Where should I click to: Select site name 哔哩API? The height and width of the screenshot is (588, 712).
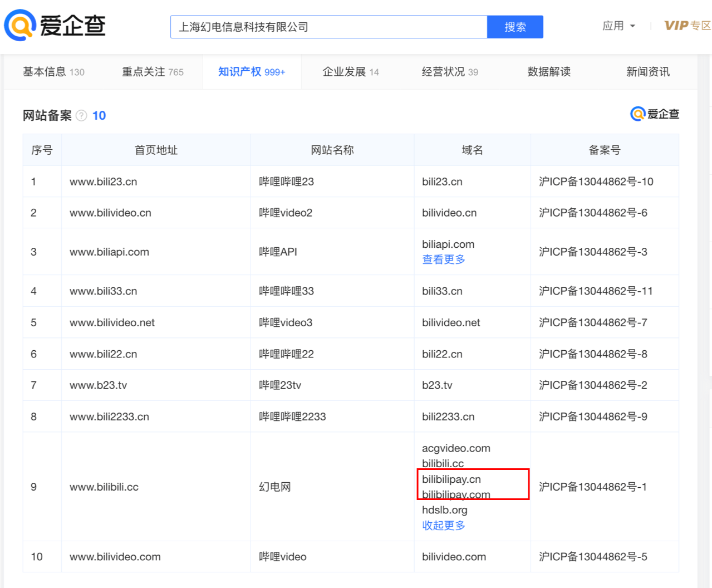(x=278, y=252)
